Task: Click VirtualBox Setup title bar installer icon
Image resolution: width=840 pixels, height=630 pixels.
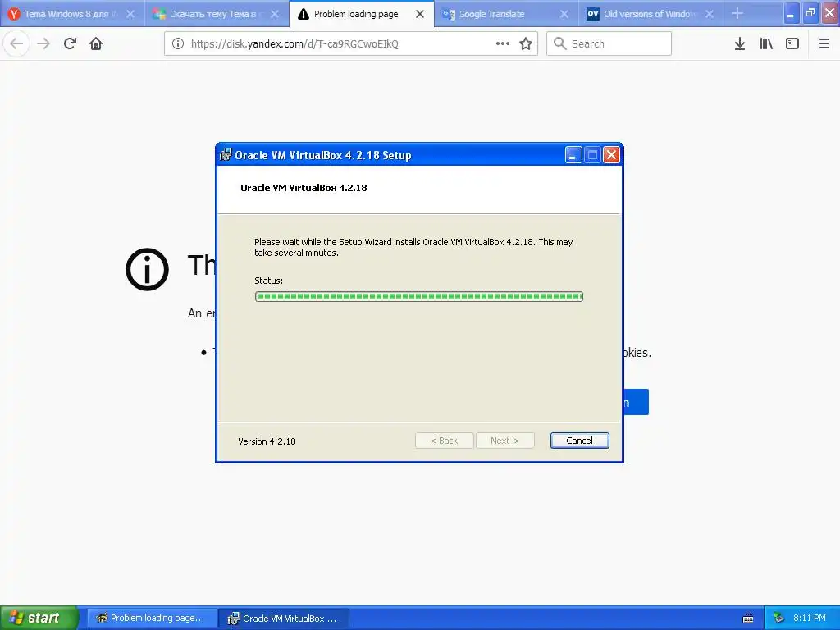Action: 226,155
